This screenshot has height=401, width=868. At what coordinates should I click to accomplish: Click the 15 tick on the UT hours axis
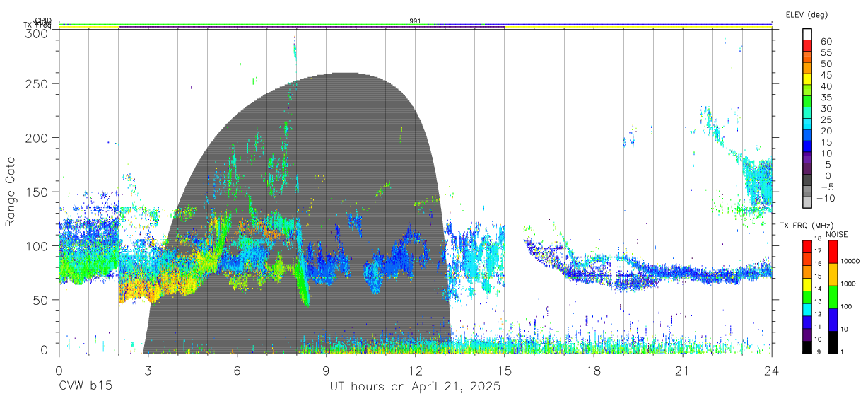click(x=504, y=371)
